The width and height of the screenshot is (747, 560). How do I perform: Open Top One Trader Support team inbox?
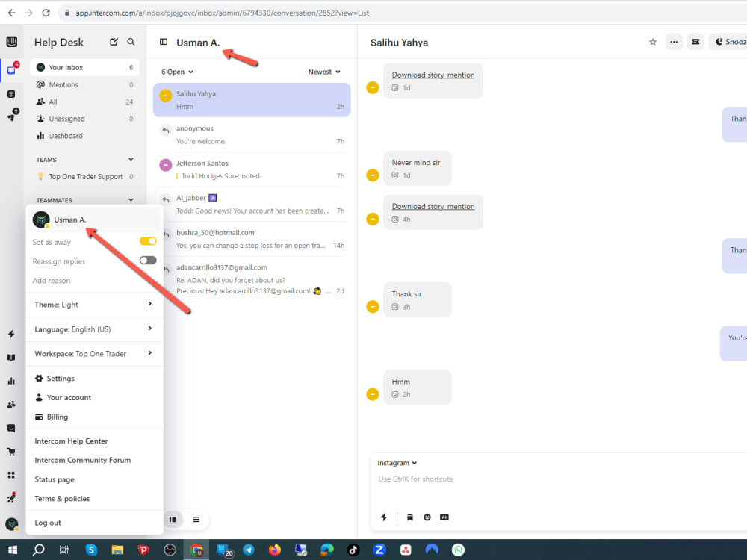pyautogui.click(x=85, y=177)
